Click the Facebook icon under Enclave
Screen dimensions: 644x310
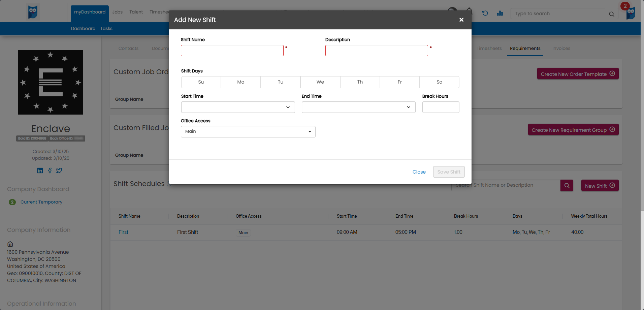tap(50, 170)
